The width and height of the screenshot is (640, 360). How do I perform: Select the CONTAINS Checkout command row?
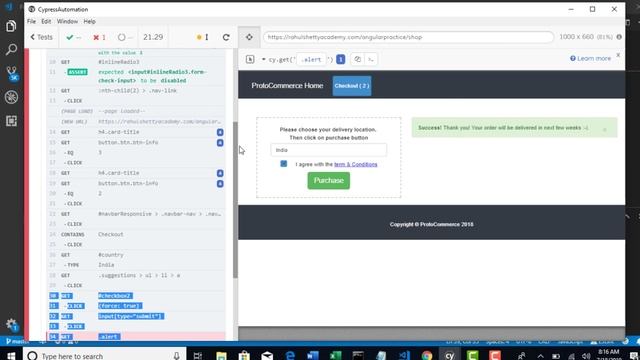pyautogui.click(x=136, y=234)
